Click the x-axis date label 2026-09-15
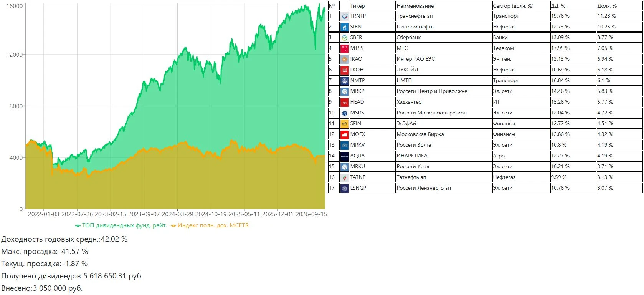This screenshot has width=644, height=295. pos(311,214)
